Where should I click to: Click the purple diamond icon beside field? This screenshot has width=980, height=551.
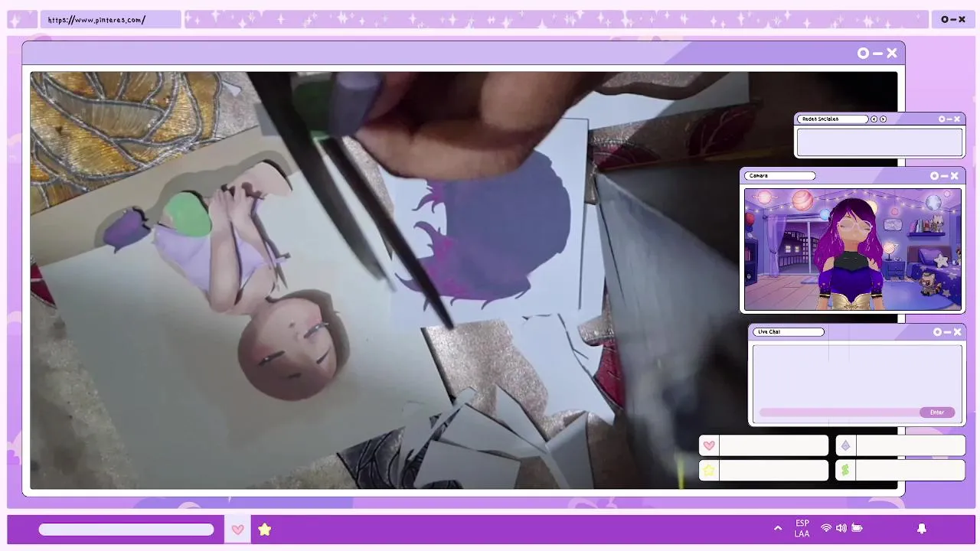click(x=845, y=445)
